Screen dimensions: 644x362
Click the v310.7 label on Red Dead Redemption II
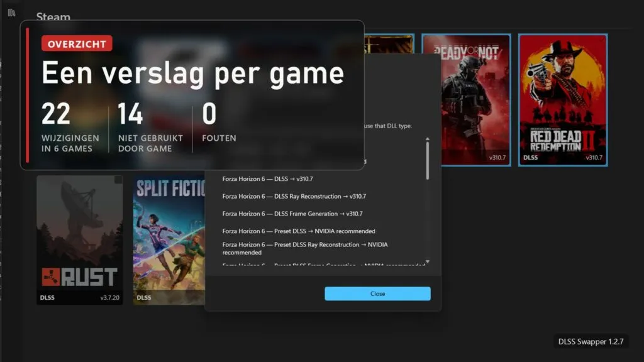(594, 158)
